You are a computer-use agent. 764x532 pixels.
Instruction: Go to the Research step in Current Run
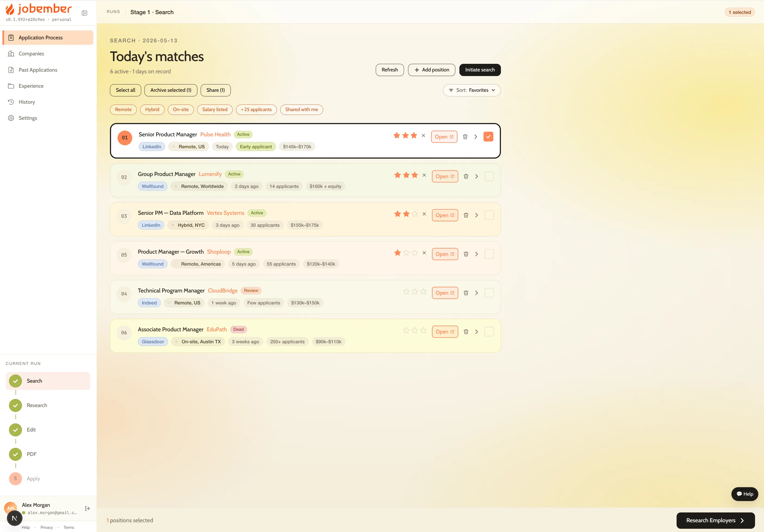48,405
